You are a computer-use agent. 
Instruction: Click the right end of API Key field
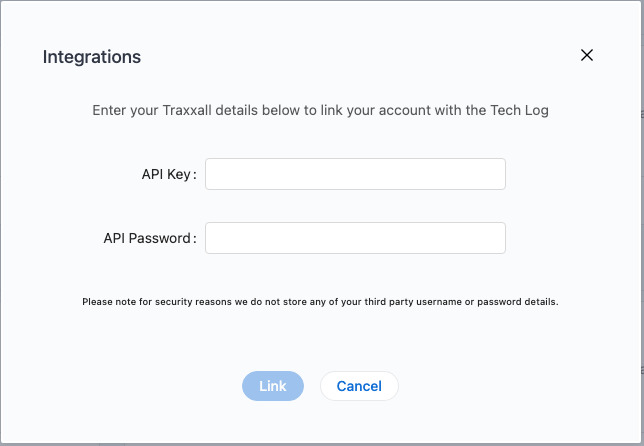pyautogui.click(x=495, y=174)
